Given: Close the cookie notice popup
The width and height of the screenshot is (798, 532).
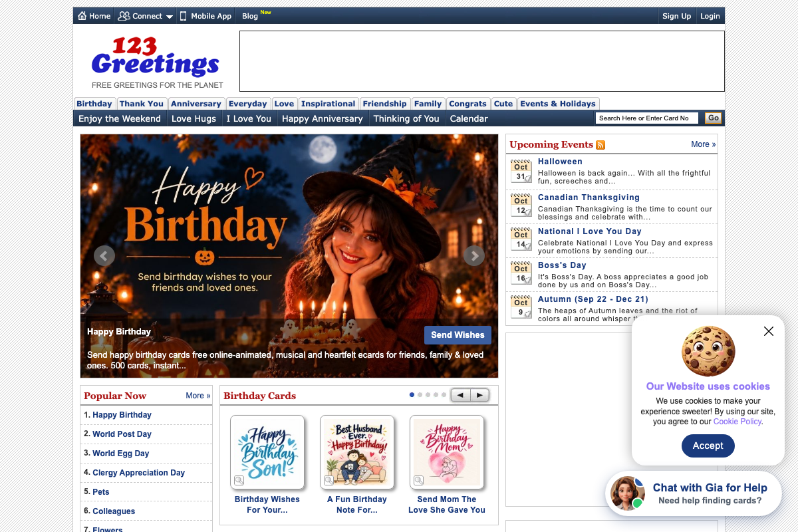Looking at the screenshot, I should point(769,331).
